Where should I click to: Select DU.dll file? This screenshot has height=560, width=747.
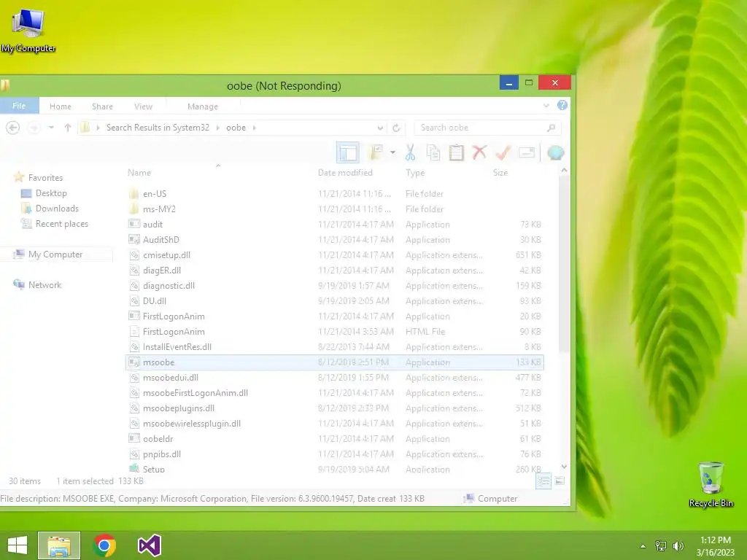coord(334,301)
